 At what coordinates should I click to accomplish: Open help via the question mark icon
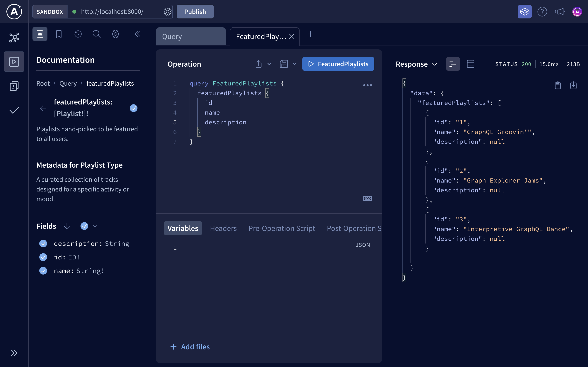tap(542, 12)
